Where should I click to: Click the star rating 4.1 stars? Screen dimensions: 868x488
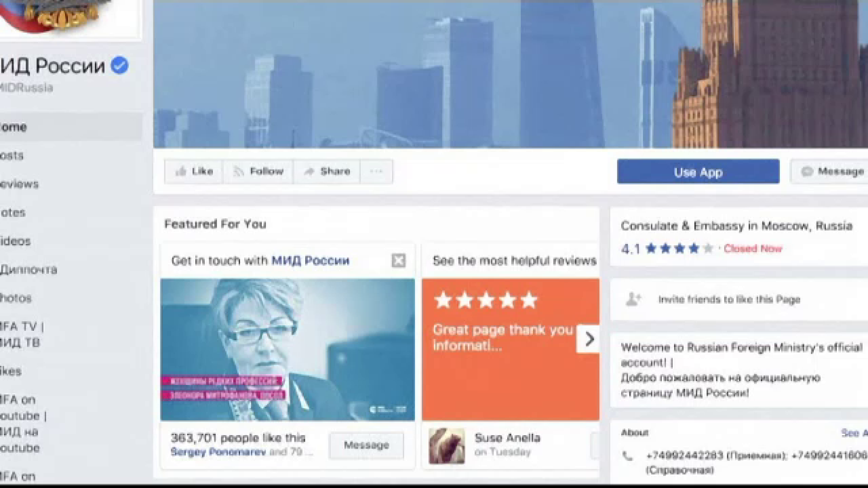tap(679, 249)
